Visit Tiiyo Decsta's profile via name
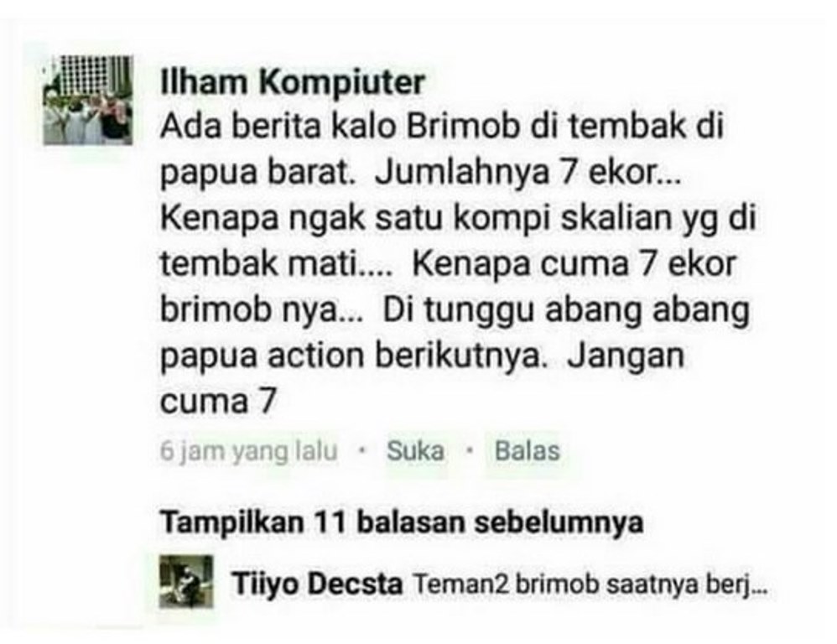 point(317,584)
